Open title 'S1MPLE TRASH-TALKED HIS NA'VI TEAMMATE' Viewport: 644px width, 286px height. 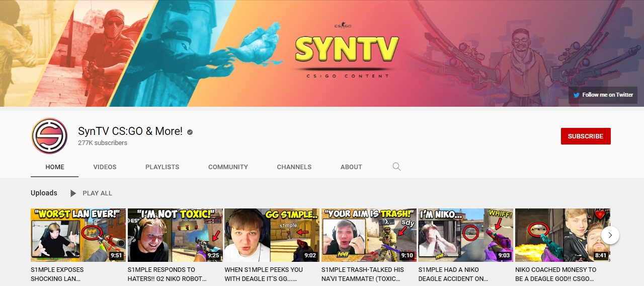363,274
